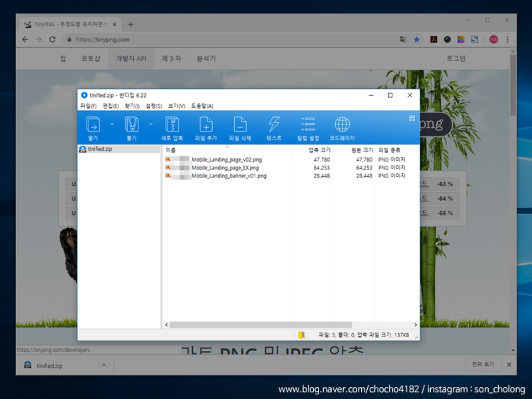Image resolution: width=532 pixels, height=399 pixels.
Task: Open the Find (찾기) menu
Action: (x=132, y=106)
